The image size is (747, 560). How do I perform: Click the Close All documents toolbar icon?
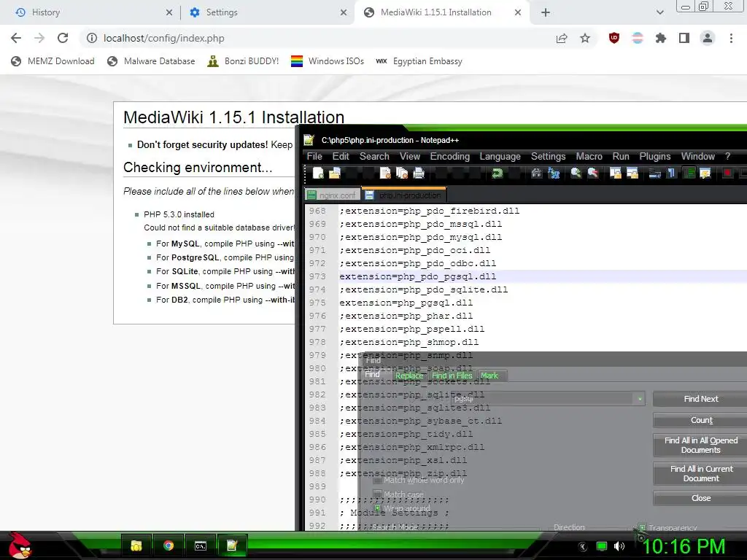click(x=402, y=174)
